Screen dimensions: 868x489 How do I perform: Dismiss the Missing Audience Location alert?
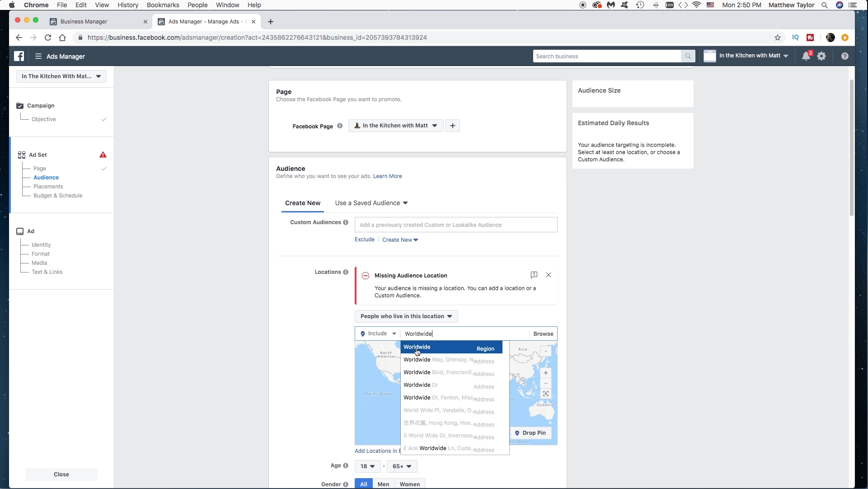[549, 275]
